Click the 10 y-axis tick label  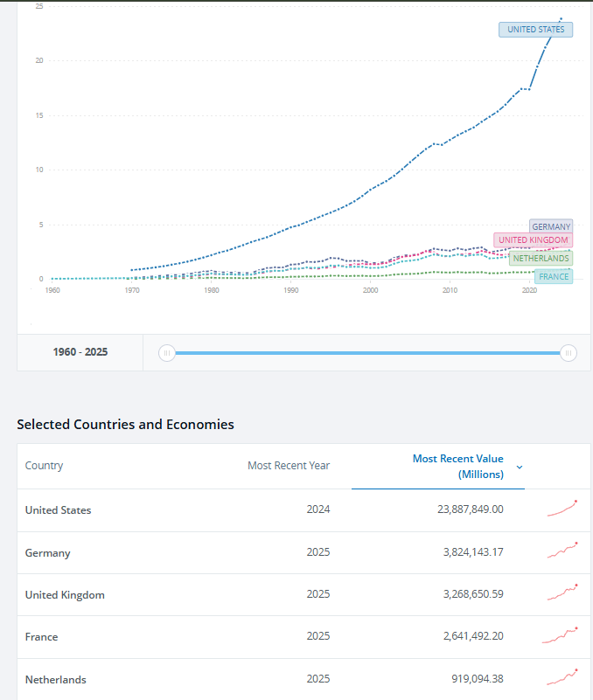39,170
